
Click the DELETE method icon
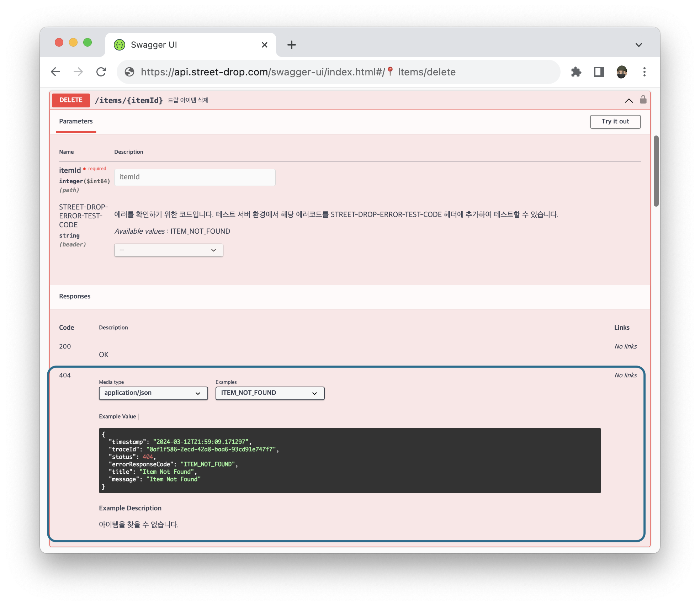click(70, 100)
